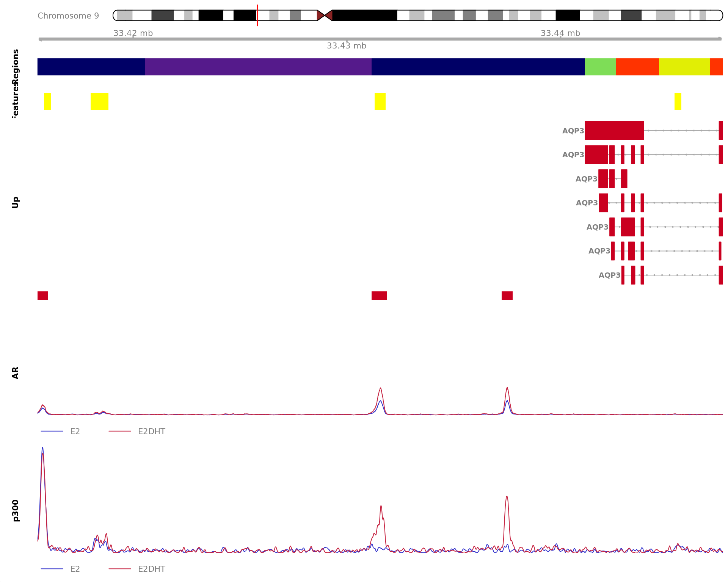728x582 pixels.
Task: Click the top AQP3 transcript label
Action: (573, 131)
